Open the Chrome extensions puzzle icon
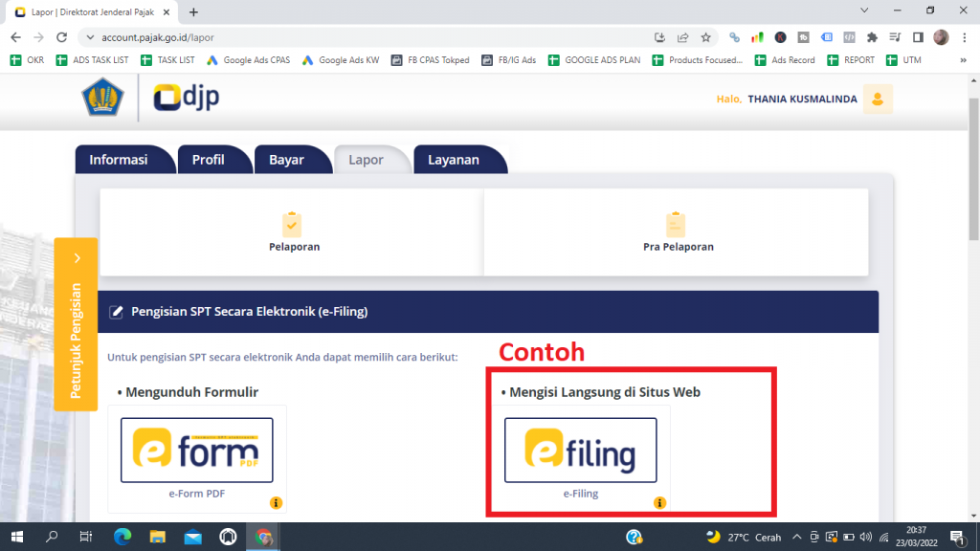Image resolution: width=980 pixels, height=551 pixels. (x=872, y=37)
